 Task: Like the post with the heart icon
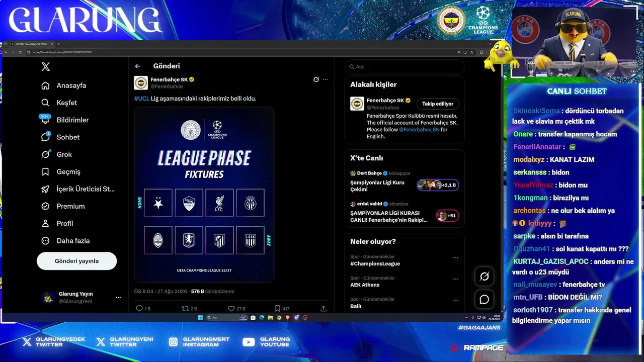[231, 308]
